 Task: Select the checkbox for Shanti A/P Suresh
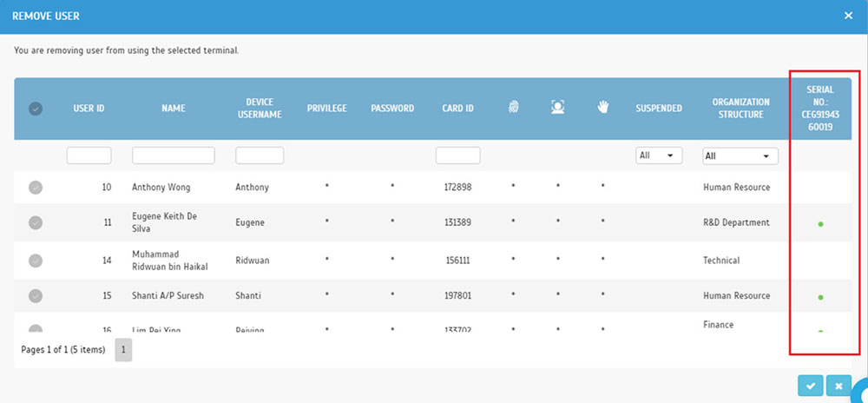pyautogui.click(x=36, y=296)
